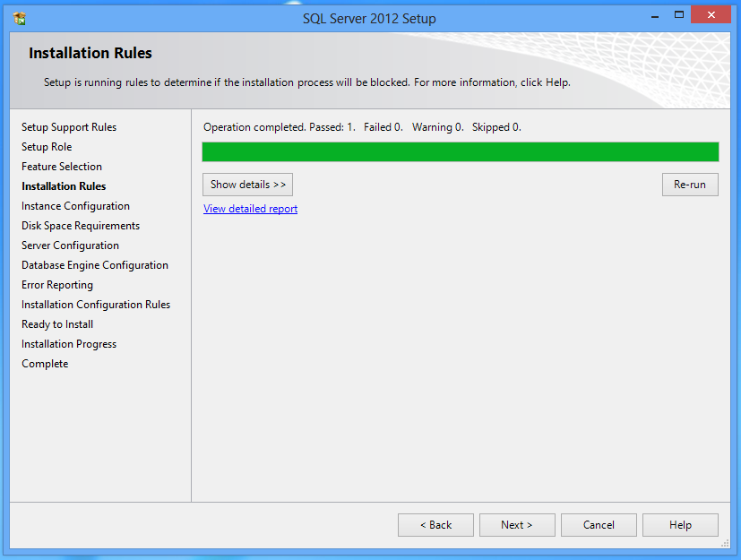Image resolution: width=741 pixels, height=560 pixels.
Task: Click the green rule check progress bar
Action: [x=461, y=151]
